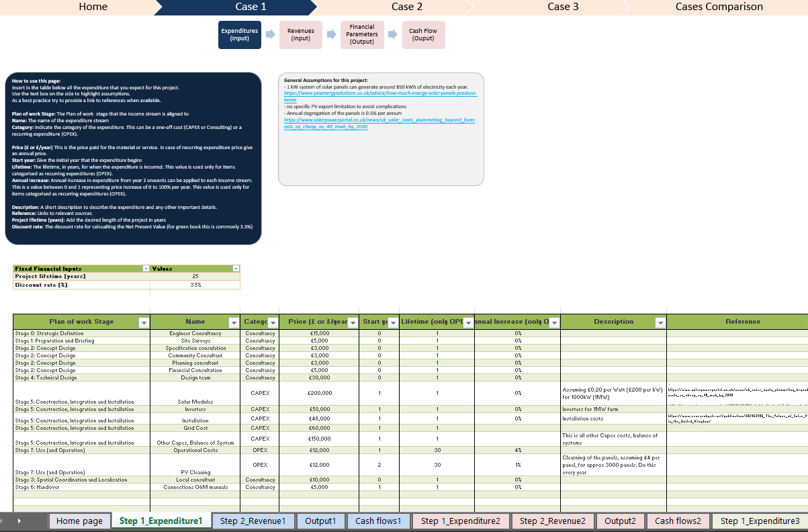Go to the Step 1_Expenditure2 sheet tab
Viewport: 808px width, 532px height.
click(461, 521)
